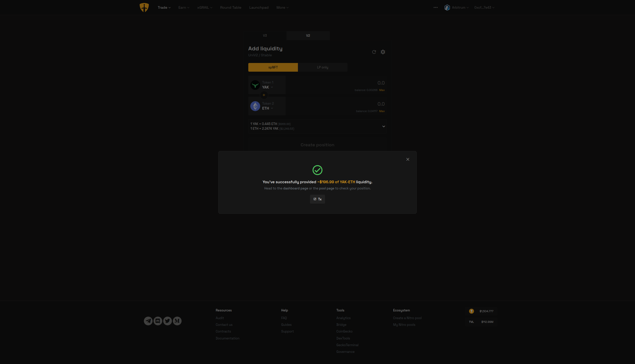Click the Arbitrum network icon in top-right
The height and width of the screenshot is (364, 635).
pyautogui.click(x=447, y=7)
